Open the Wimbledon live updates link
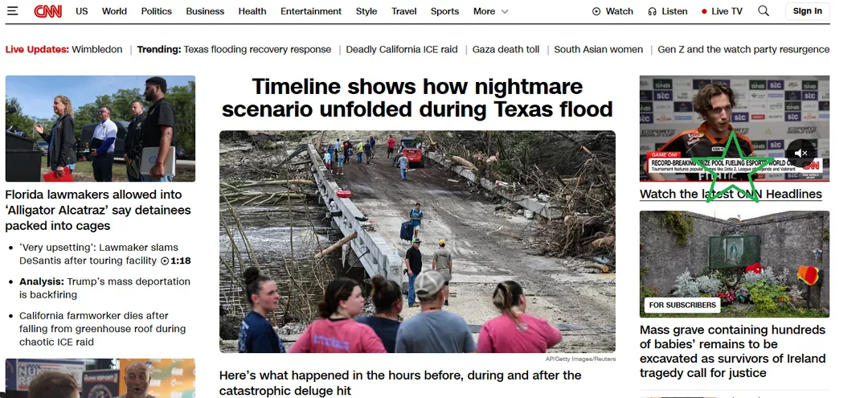The image size is (868, 398). pyautogui.click(x=97, y=49)
